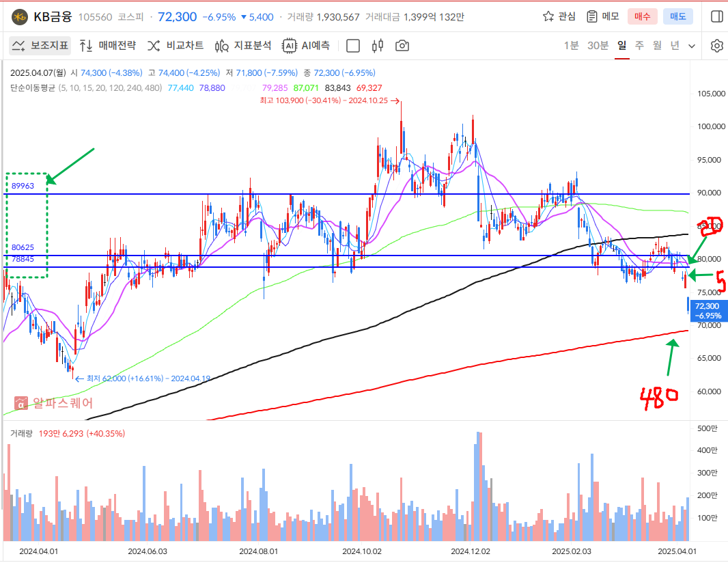The image size is (728, 565).
Task: Click the 매도 sell button
Action: [678, 16]
